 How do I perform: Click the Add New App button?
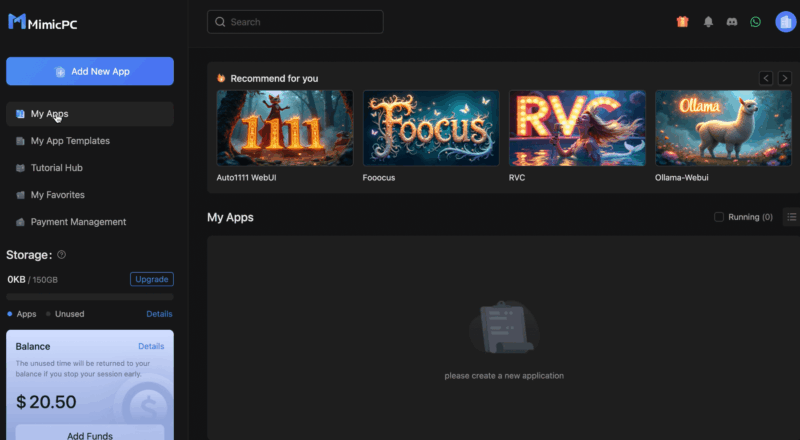(90, 71)
